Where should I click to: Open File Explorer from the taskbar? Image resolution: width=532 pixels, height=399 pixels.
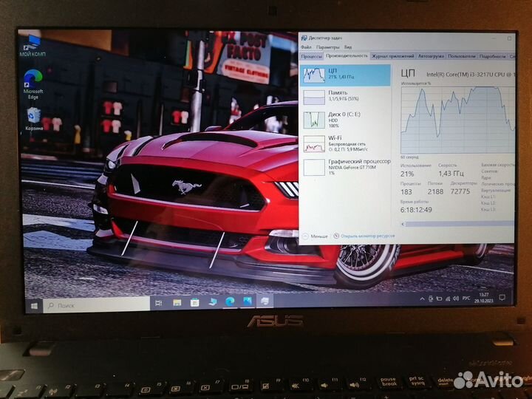tap(177, 303)
